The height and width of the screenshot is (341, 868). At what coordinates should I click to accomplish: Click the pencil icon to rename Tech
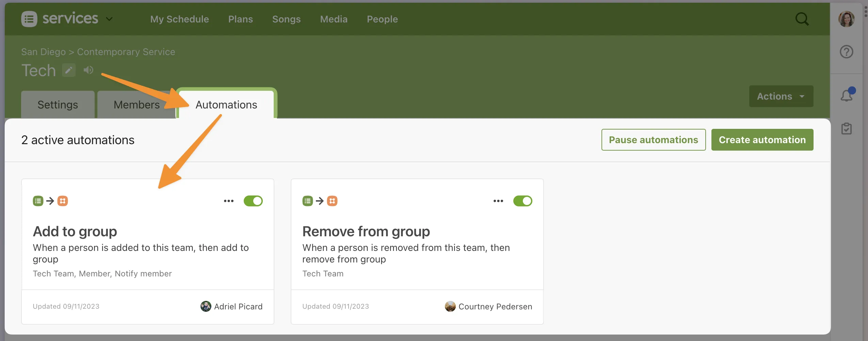tap(69, 70)
